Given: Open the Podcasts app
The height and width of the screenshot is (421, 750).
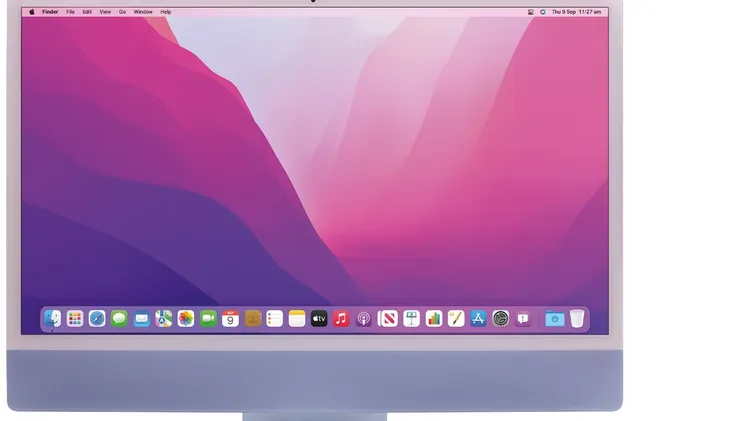Looking at the screenshot, I should pyautogui.click(x=364, y=318).
